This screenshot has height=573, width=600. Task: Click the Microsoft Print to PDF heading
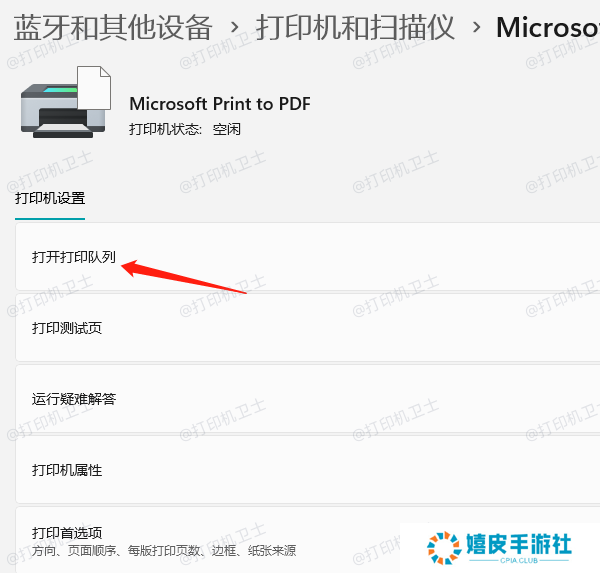[x=220, y=104]
